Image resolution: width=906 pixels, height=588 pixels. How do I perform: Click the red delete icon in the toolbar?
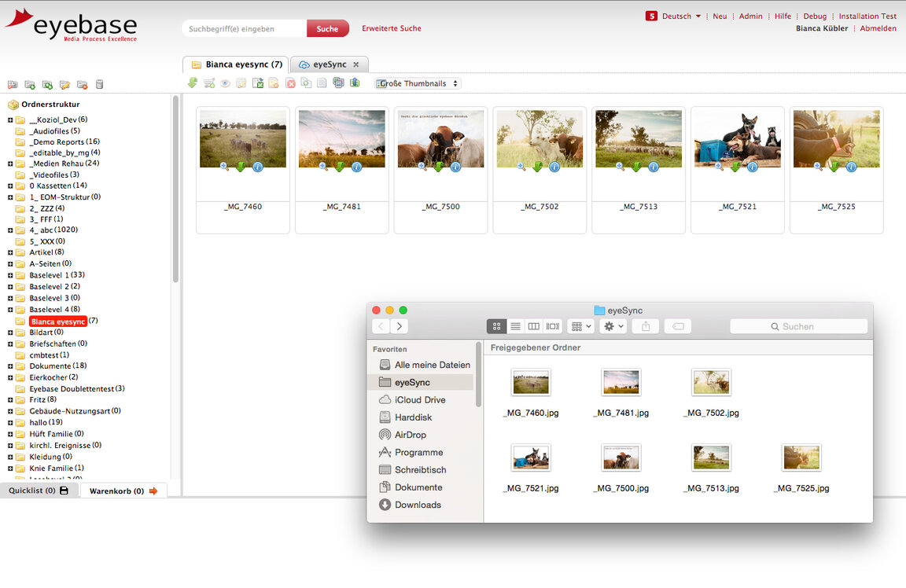pyautogui.click(x=290, y=83)
